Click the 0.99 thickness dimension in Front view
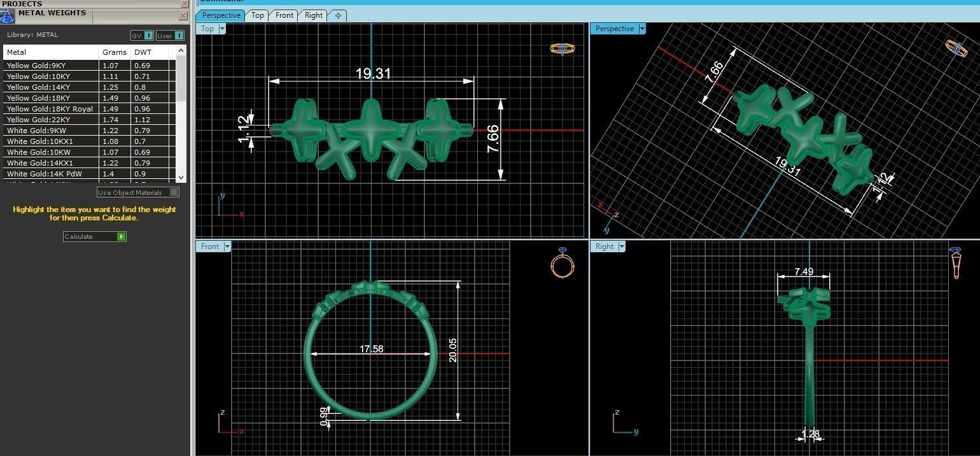 click(x=325, y=417)
